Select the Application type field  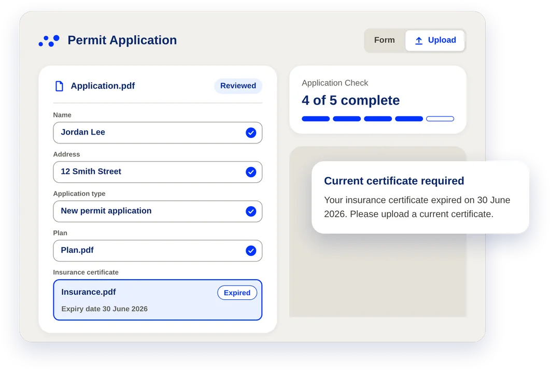pos(158,211)
